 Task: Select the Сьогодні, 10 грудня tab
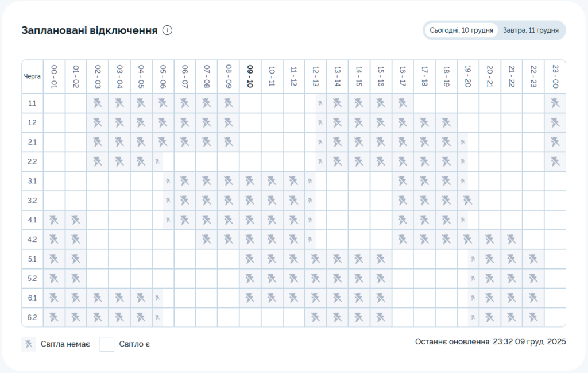pos(461,30)
